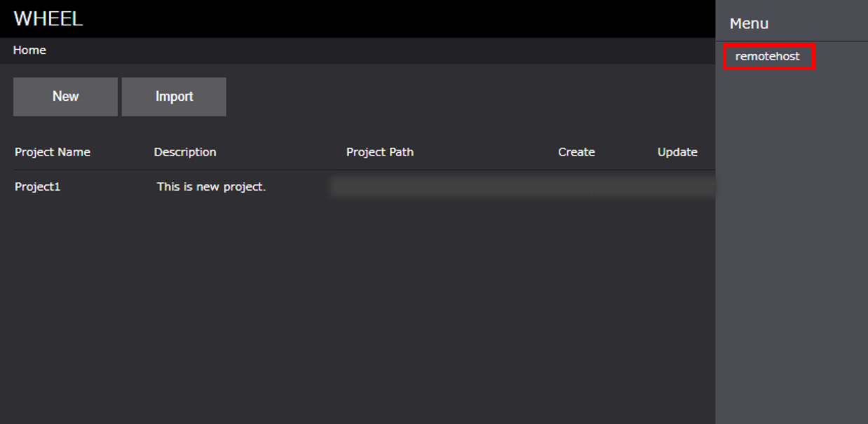Click the Project Name column header
This screenshot has width=868, height=424.
tap(53, 152)
